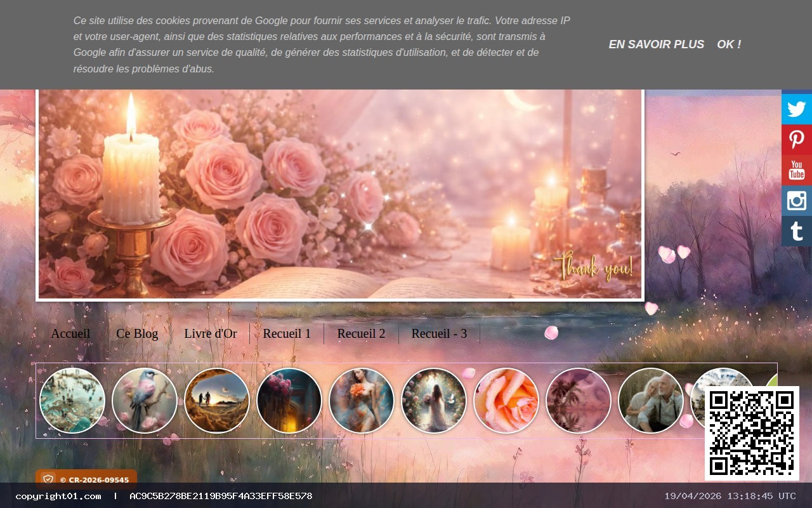Navigate to Accueil

70,333
